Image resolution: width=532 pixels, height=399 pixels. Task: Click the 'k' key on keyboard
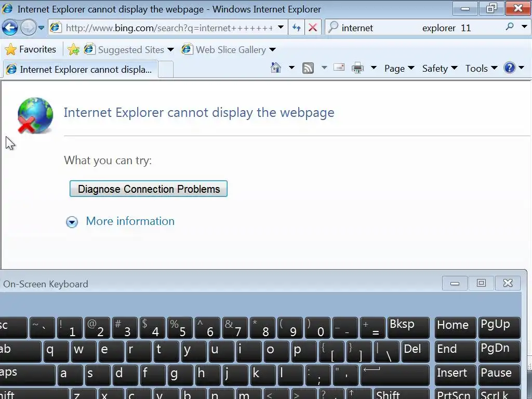pos(262,375)
